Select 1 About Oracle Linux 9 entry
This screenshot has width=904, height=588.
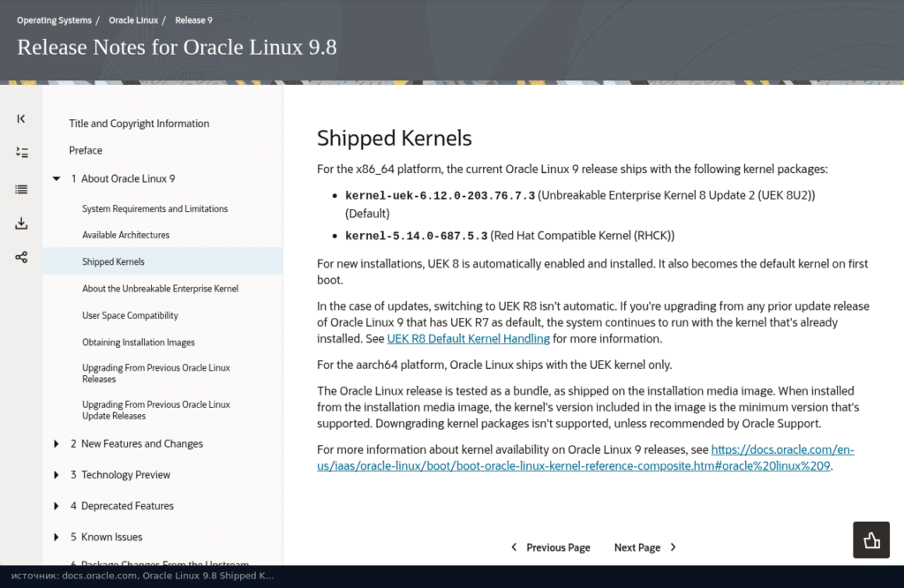point(123,178)
